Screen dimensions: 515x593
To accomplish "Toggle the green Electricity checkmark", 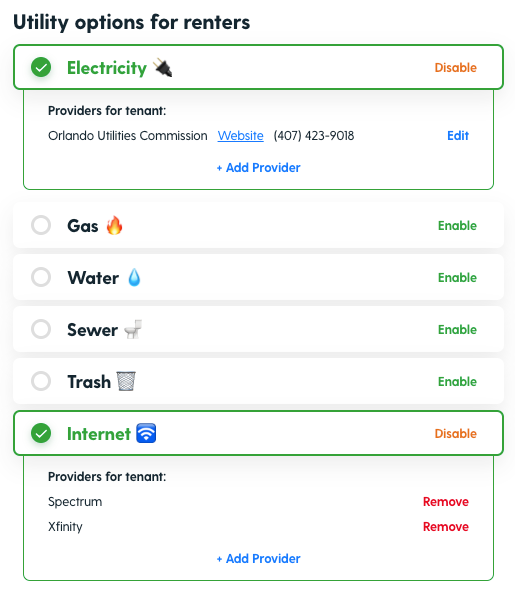I will (41, 67).
